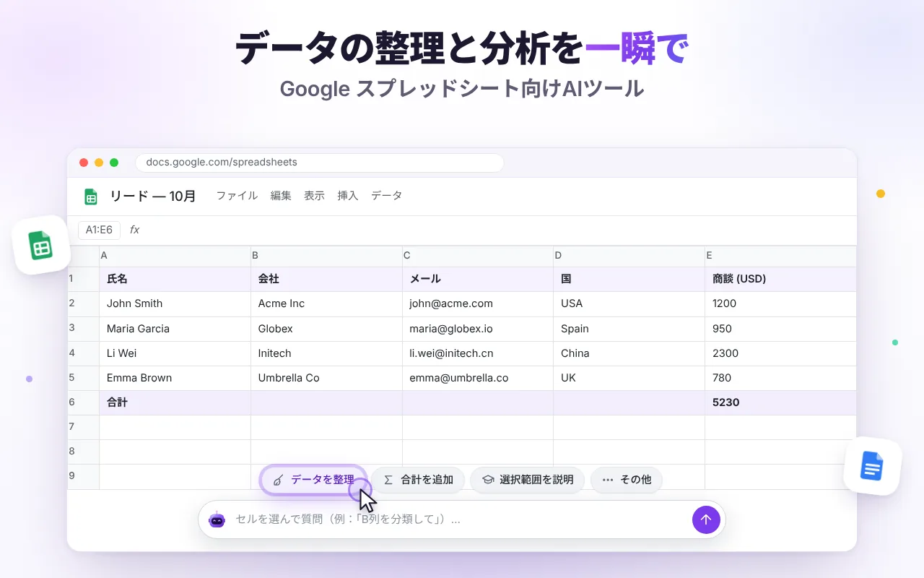Click the UK cell
Screen dimensions: 924x578
point(629,378)
